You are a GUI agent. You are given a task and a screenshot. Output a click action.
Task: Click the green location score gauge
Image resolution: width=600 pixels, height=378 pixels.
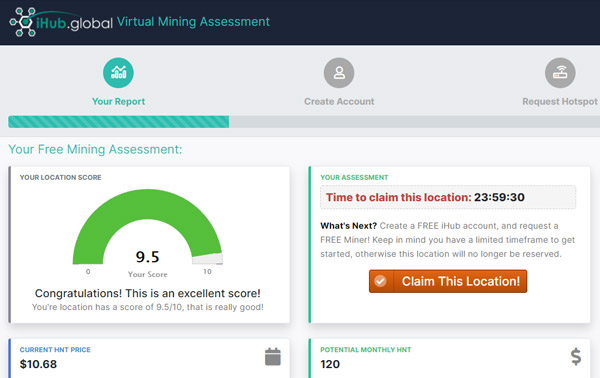click(x=147, y=226)
